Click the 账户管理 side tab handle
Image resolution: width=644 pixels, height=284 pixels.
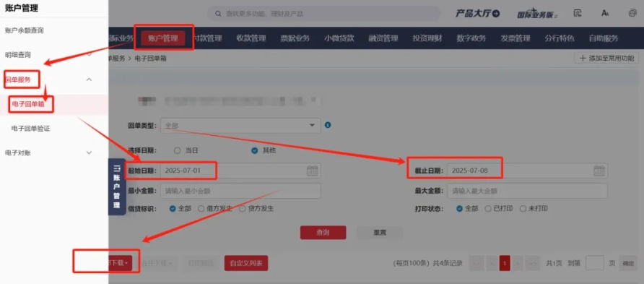[x=117, y=187]
